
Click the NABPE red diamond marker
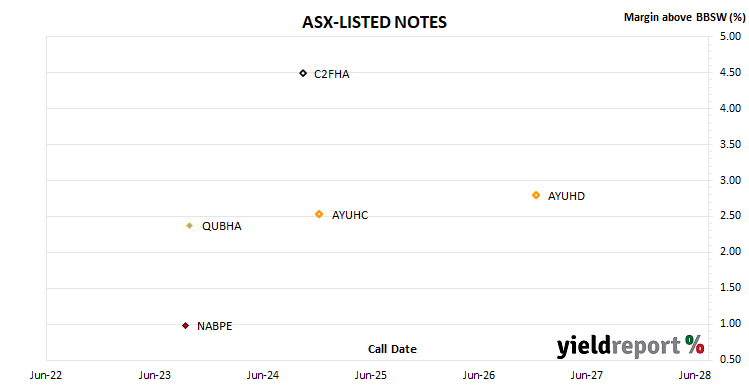[186, 326]
